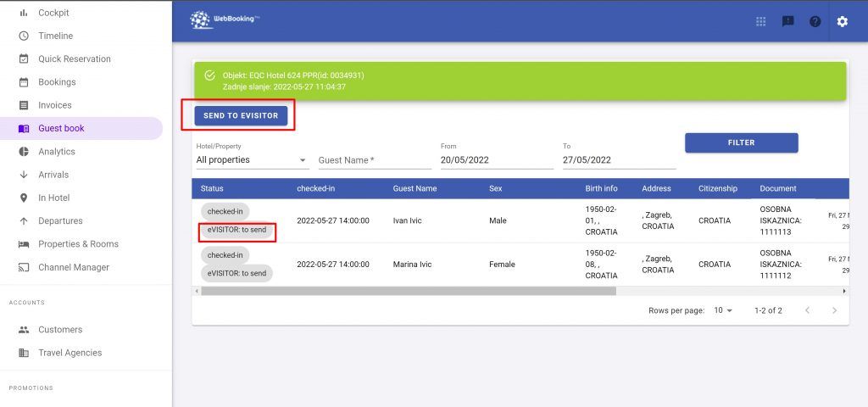Click the Filter button
This screenshot has width=868, height=407.
(x=741, y=142)
